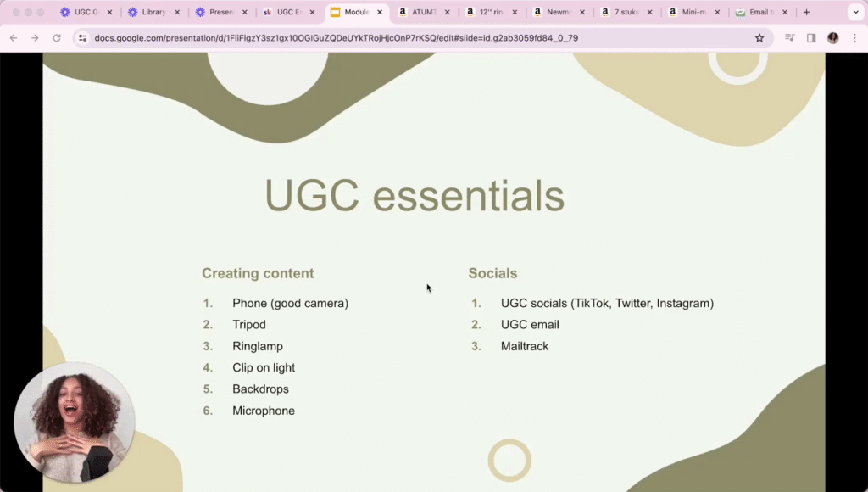Click the 'Backdrops' list item
Image resolution: width=868 pixels, height=492 pixels.
click(260, 389)
